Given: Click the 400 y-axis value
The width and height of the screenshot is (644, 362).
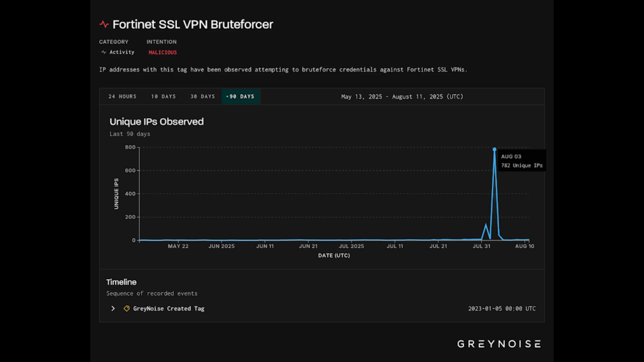Looking at the screenshot, I should [x=130, y=194].
